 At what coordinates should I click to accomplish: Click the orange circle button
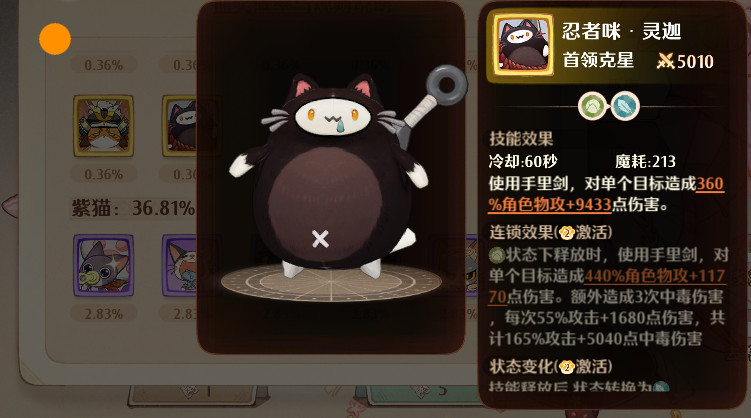(x=55, y=39)
